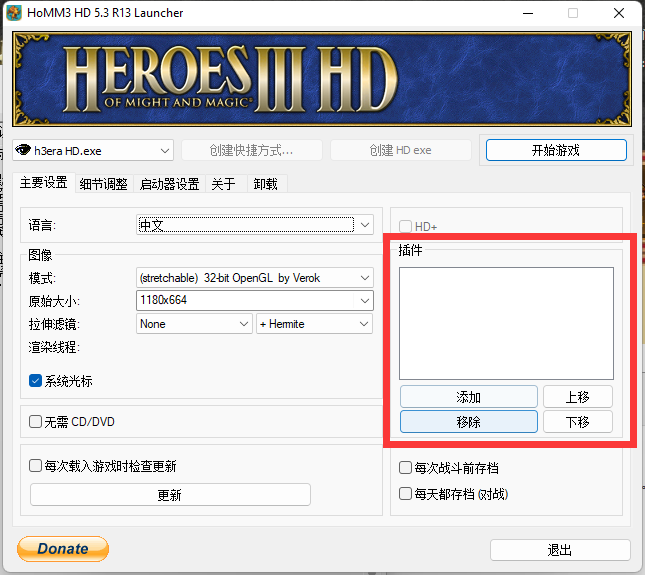
Task: Open the 原始大小 1180x664 combo box
Action: point(255,300)
